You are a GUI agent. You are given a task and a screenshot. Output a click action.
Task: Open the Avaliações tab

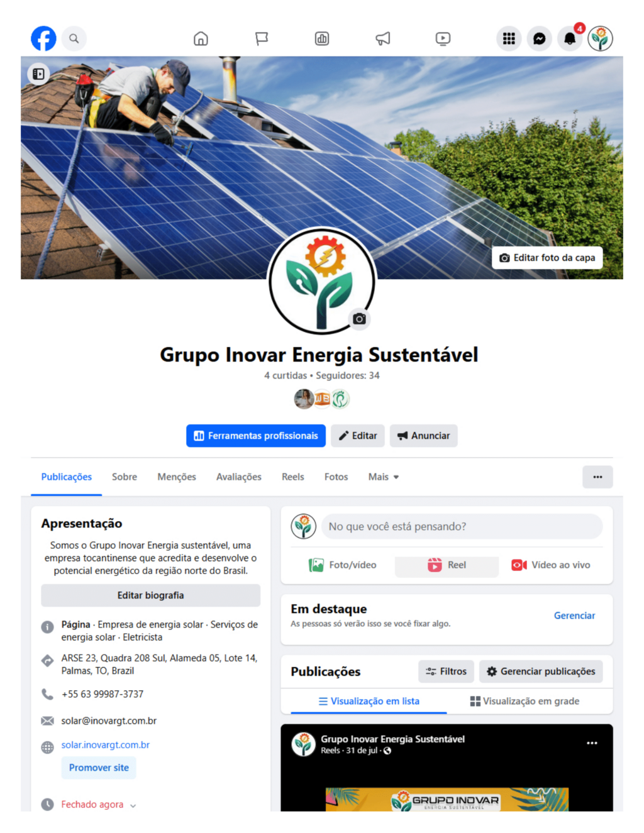point(239,477)
